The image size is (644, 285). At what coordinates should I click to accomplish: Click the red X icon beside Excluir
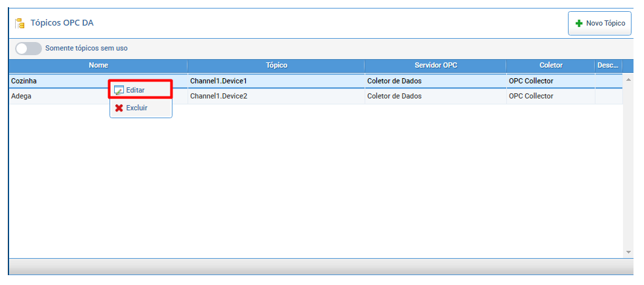[119, 108]
